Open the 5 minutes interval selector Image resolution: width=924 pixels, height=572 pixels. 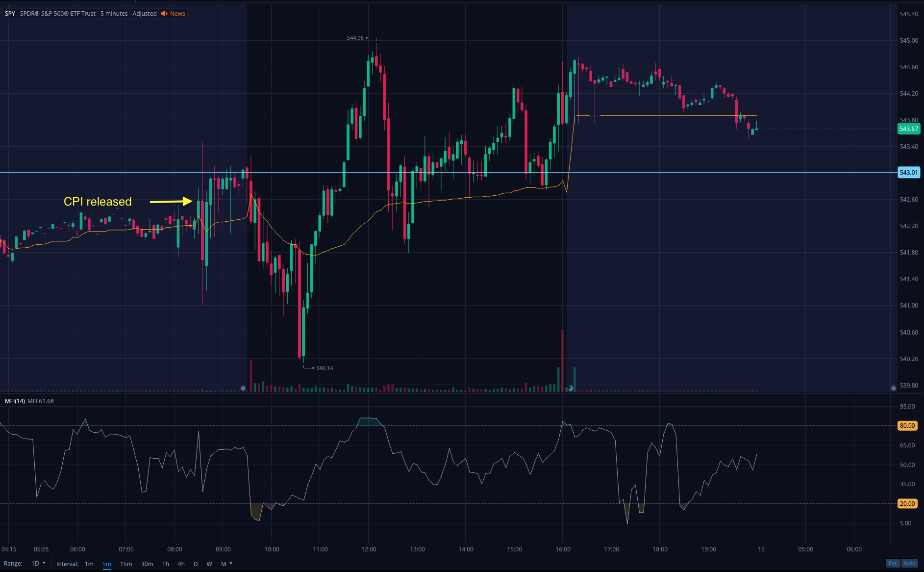point(114,14)
